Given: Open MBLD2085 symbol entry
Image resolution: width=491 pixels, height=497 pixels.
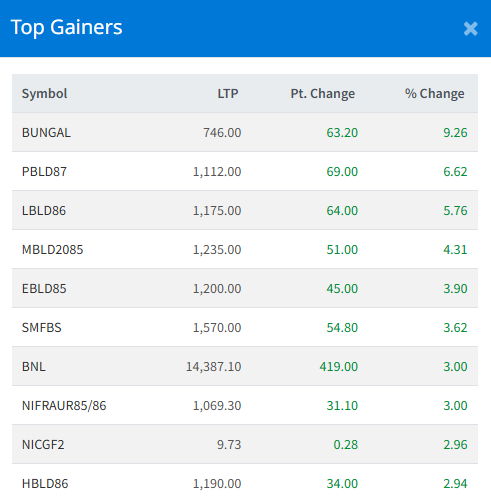Looking at the screenshot, I should coord(52,250).
